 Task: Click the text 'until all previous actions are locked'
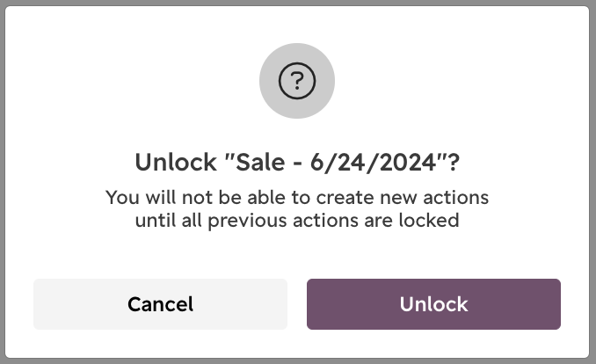(x=297, y=221)
